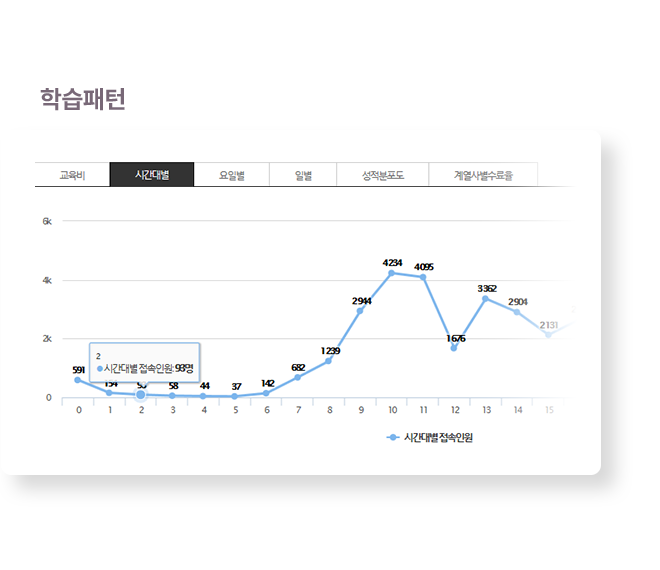Open the 성적분포도 tab

(x=382, y=175)
